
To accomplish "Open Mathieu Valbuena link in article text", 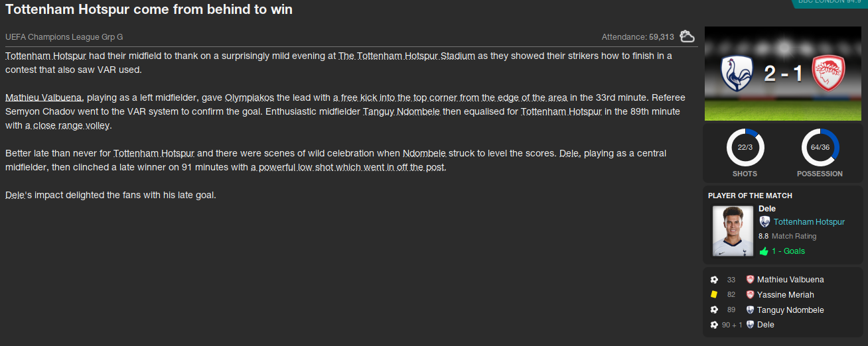I will [x=44, y=97].
